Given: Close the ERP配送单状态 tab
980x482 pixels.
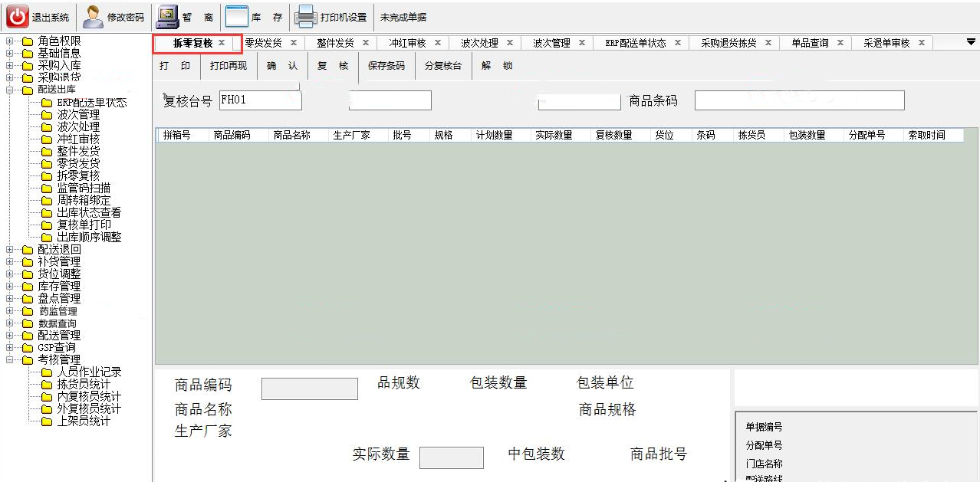Looking at the screenshot, I should pos(677,43).
